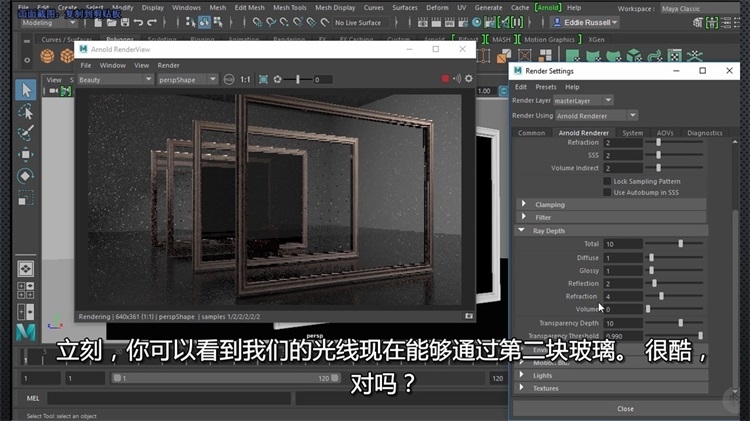Open the Eddie Russell account dropdown
This screenshot has width=750, height=421.
[x=585, y=22]
